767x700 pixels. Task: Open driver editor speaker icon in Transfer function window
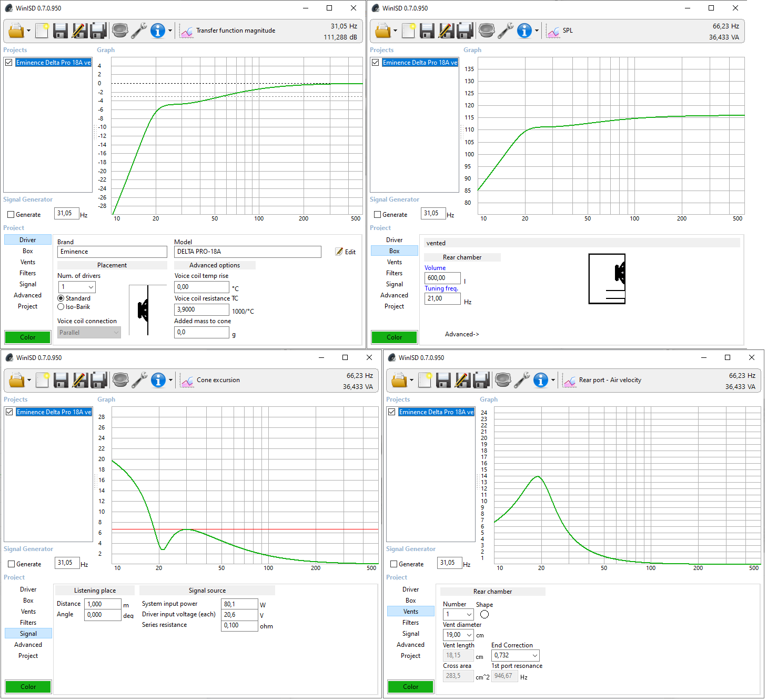[120, 31]
